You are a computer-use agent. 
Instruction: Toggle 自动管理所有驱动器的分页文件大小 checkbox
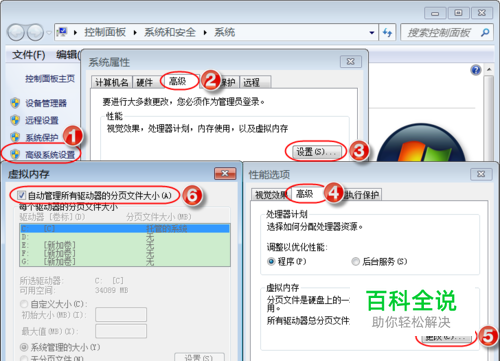pyautogui.click(x=22, y=195)
